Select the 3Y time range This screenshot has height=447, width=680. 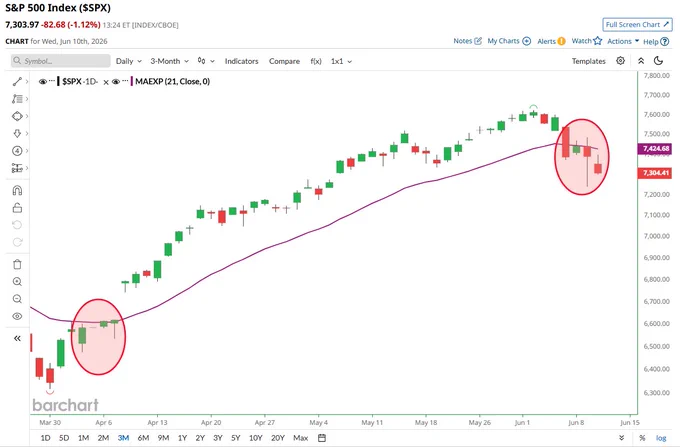click(x=218, y=438)
